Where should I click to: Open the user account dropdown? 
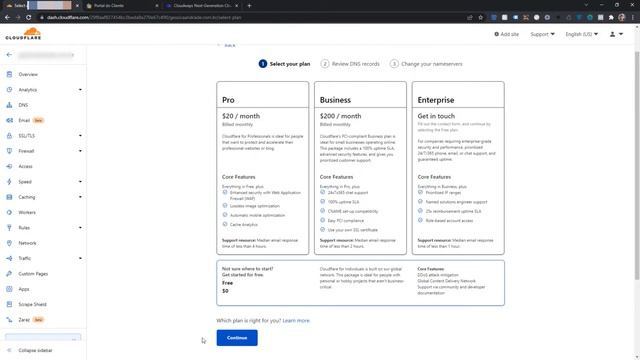pyautogui.click(x=616, y=34)
